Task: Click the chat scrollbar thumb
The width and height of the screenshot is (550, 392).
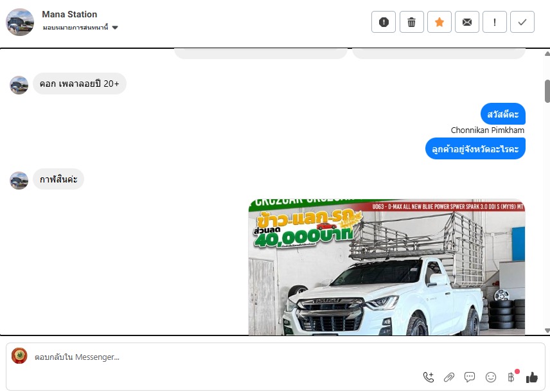Action: tap(547, 91)
